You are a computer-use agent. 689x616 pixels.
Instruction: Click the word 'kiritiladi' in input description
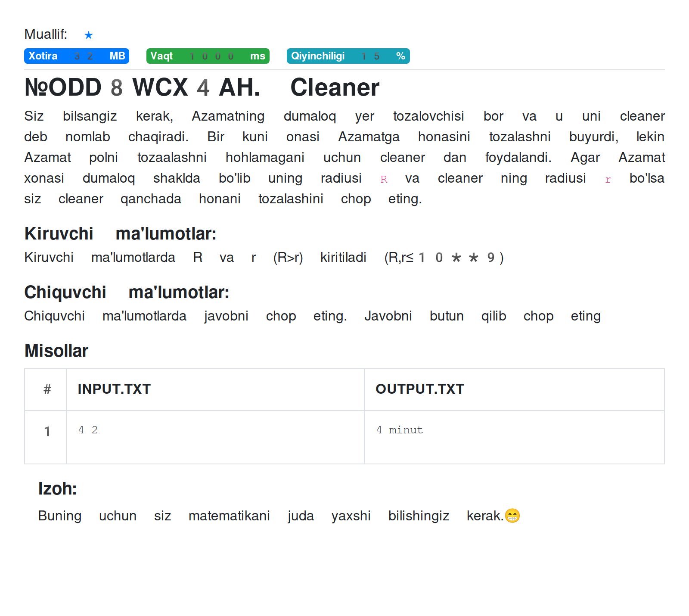click(x=343, y=258)
